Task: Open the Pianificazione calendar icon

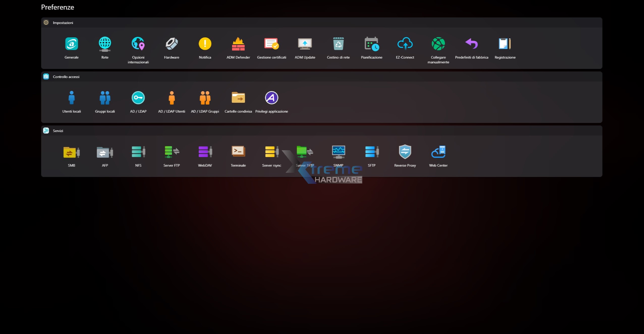Action: tap(371, 44)
